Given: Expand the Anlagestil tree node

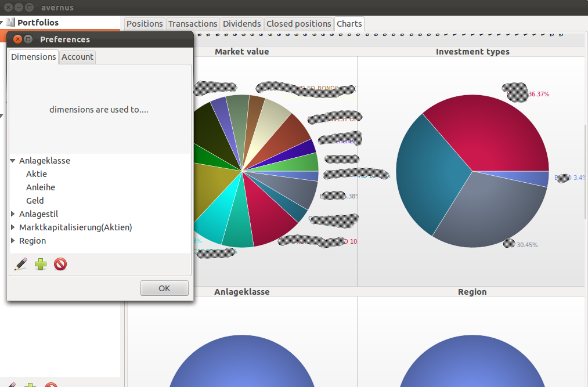Looking at the screenshot, I should (12, 214).
